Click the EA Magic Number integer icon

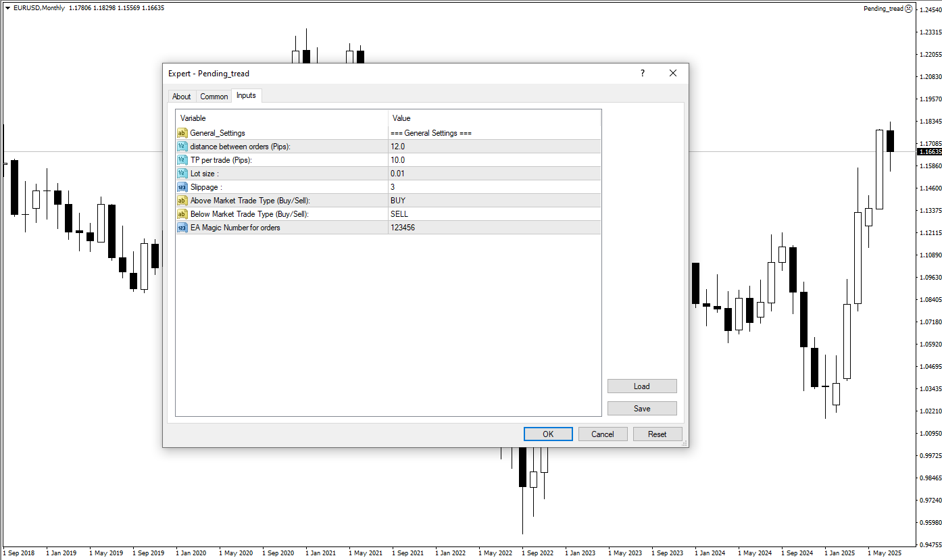click(x=182, y=228)
